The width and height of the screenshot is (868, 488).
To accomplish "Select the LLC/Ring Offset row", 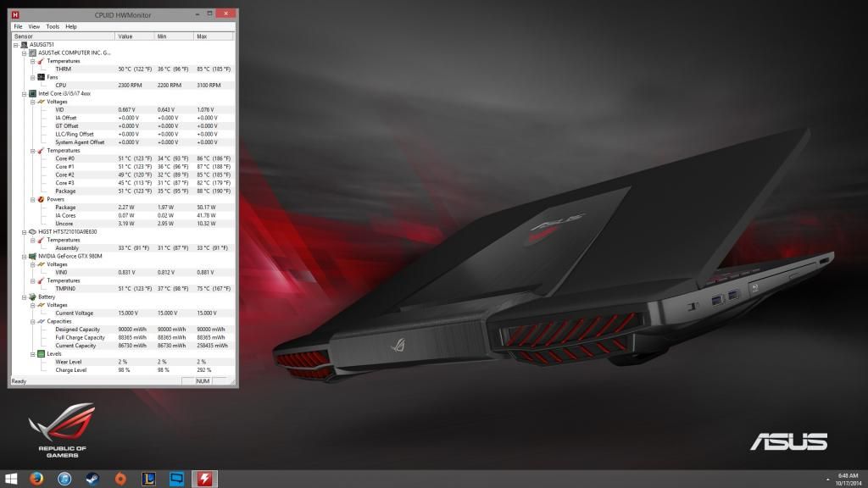I will pos(122,134).
